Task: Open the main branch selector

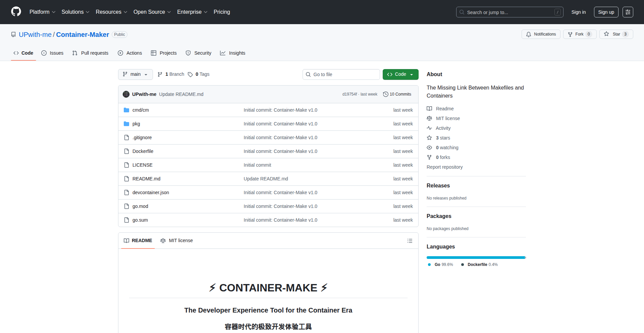Action: pos(135,74)
